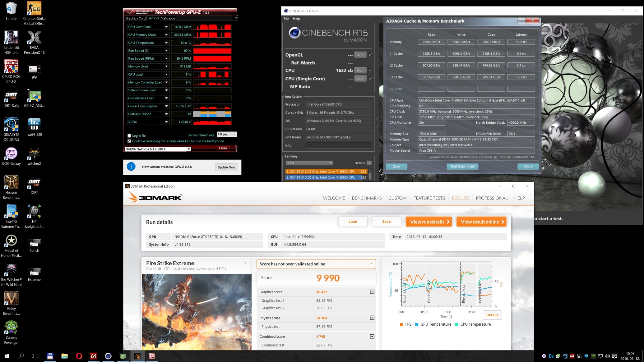
Task: Toggle CPU Single Core test checkmark
Action: tap(370, 79)
